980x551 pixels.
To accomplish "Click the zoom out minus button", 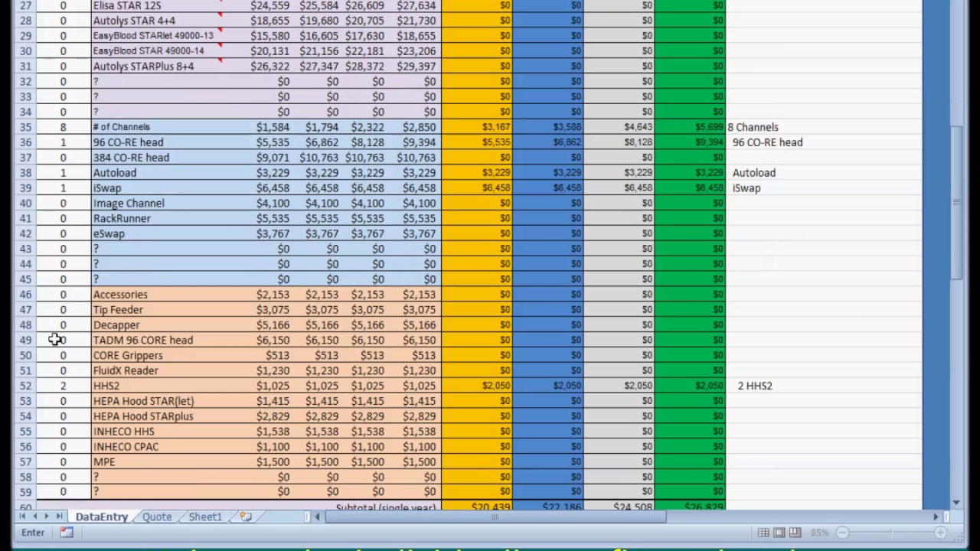I will [x=842, y=533].
